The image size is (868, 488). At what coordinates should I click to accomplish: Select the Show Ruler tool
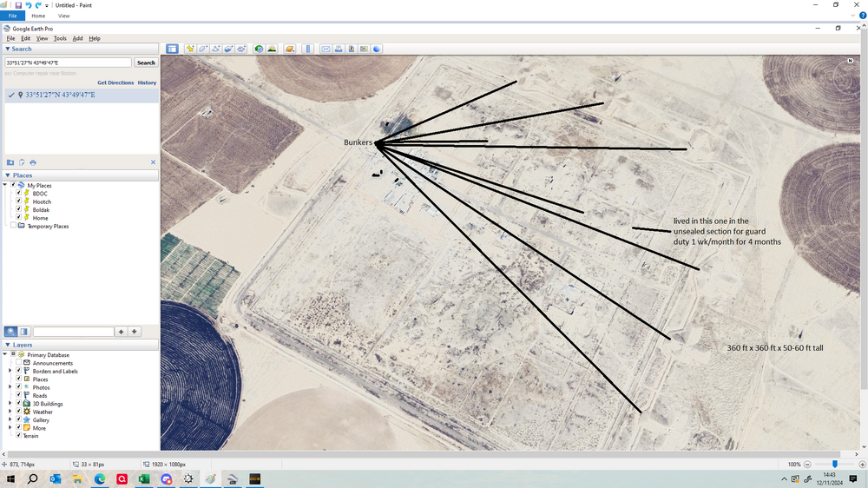coord(308,49)
